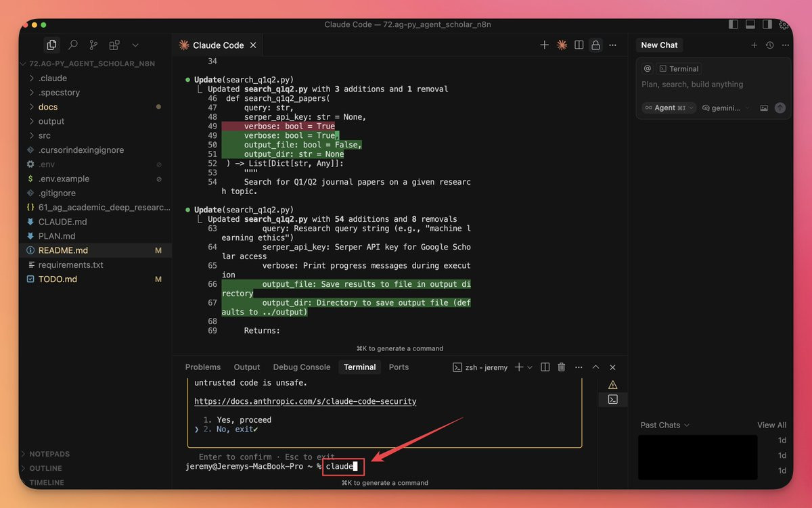Click View All past chats
This screenshot has height=508, width=812.
[x=771, y=425]
